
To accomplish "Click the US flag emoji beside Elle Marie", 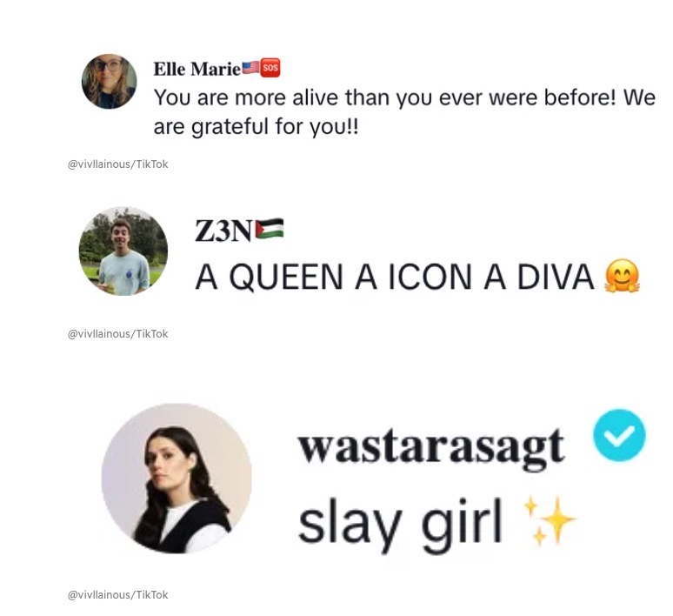I will tap(250, 68).
